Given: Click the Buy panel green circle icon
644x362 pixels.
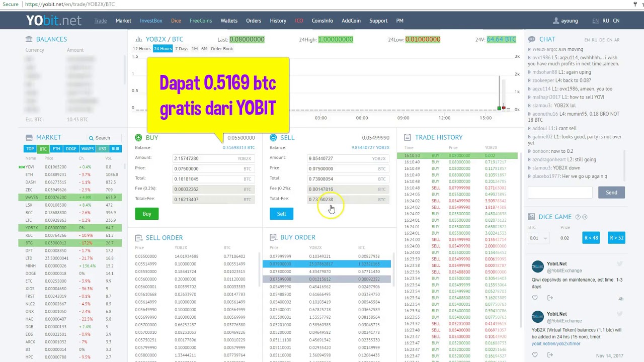Looking at the screenshot, I should [x=138, y=137].
